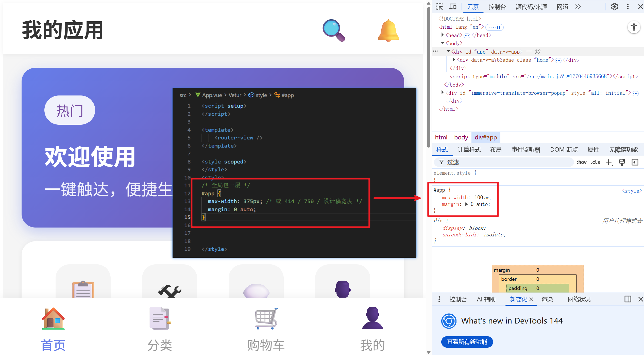Toggle the computed styles sidebar icon

pyautogui.click(x=635, y=162)
